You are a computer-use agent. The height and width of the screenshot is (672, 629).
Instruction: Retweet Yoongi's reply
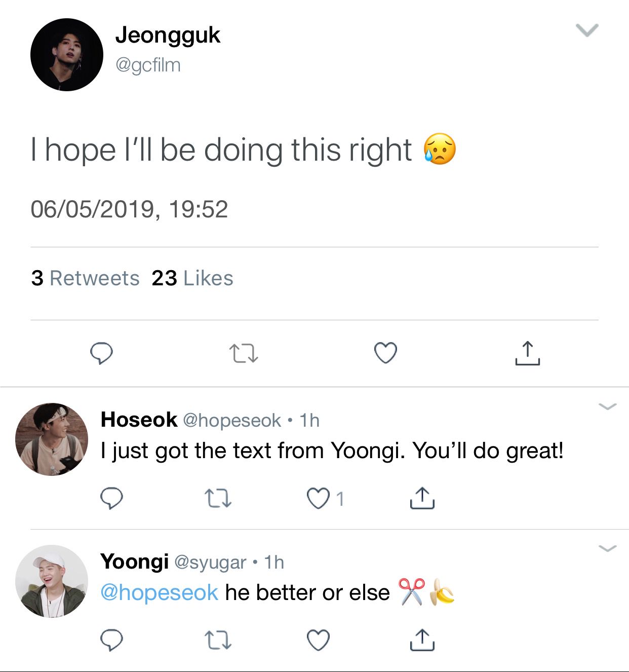(218, 640)
